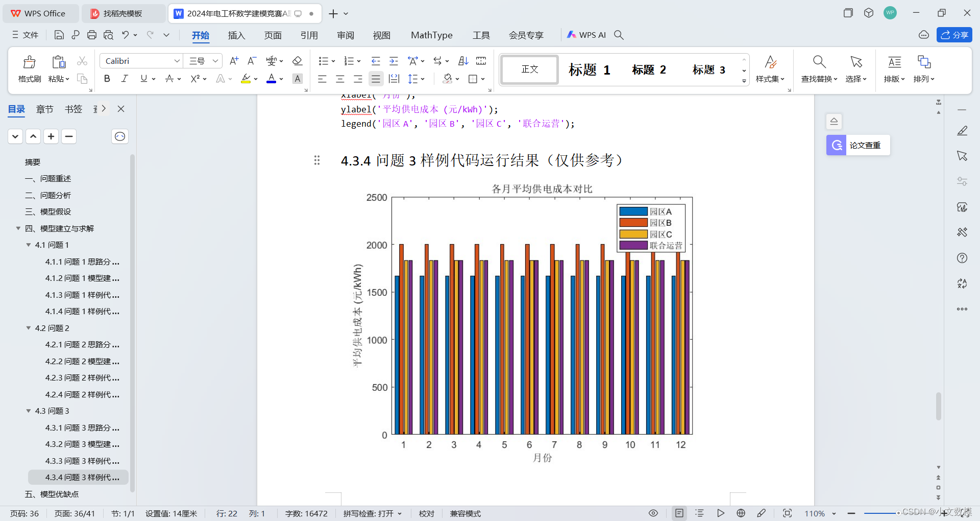980x521 pixels.
Task: Toggle Bold formatting
Action: [107, 79]
